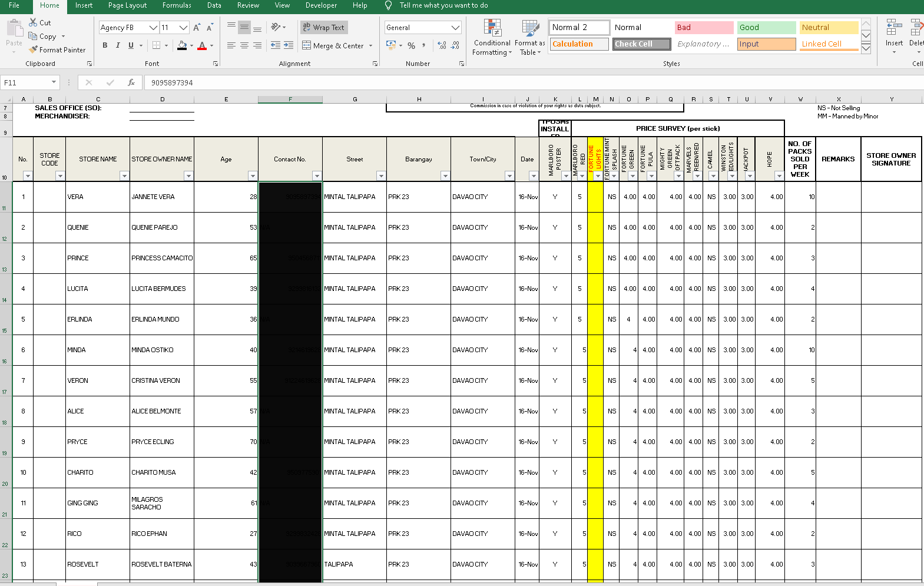Image resolution: width=924 pixels, height=586 pixels.
Task: Open the Barangay column filter dropdown
Action: (x=445, y=176)
